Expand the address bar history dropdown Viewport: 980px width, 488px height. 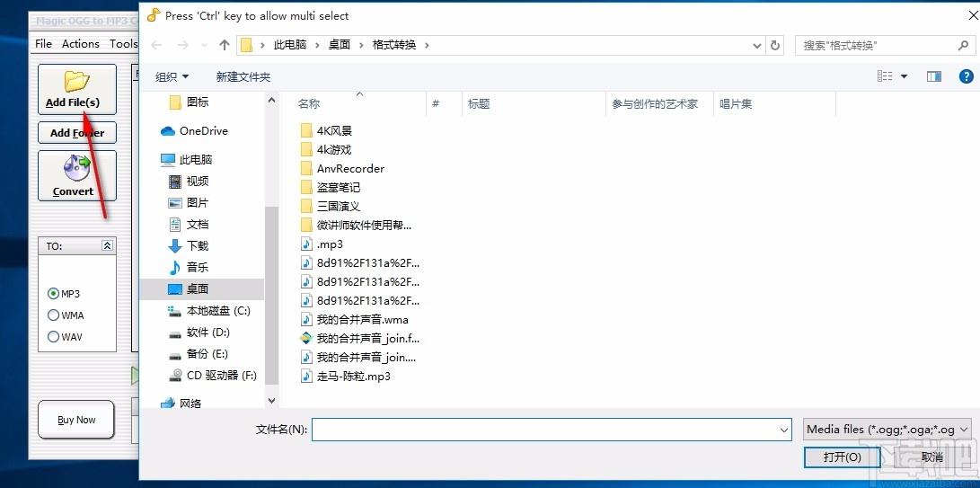pyautogui.click(x=757, y=45)
